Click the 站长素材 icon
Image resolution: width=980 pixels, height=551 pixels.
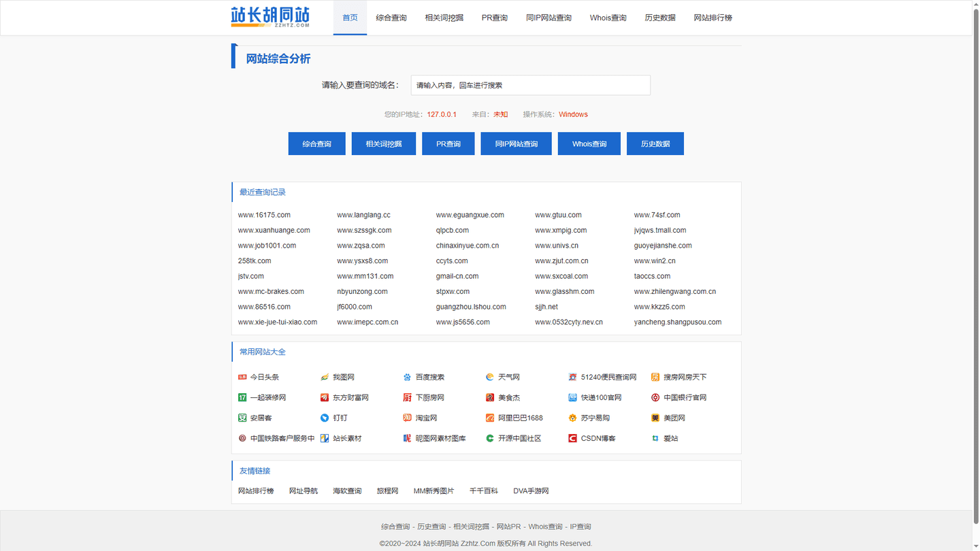(x=325, y=438)
